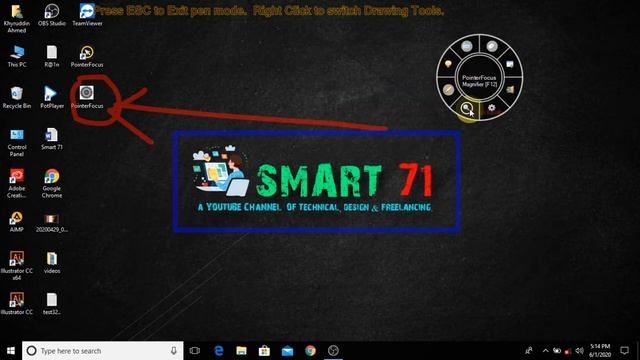This screenshot has width=640, height=360.
Task: Open the Action Center notifications
Action: click(624, 350)
